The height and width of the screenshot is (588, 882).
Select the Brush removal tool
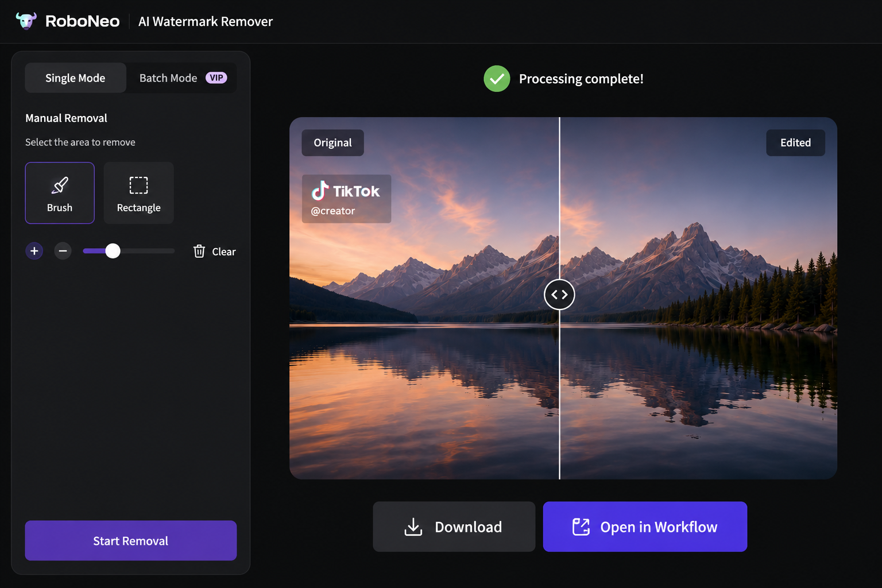[60, 193]
